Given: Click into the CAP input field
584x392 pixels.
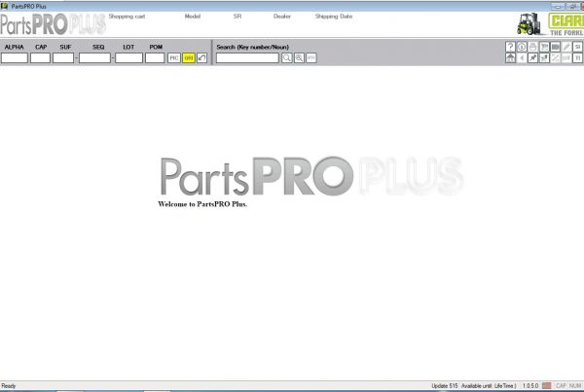Looking at the screenshot, I should pyautogui.click(x=40, y=58).
